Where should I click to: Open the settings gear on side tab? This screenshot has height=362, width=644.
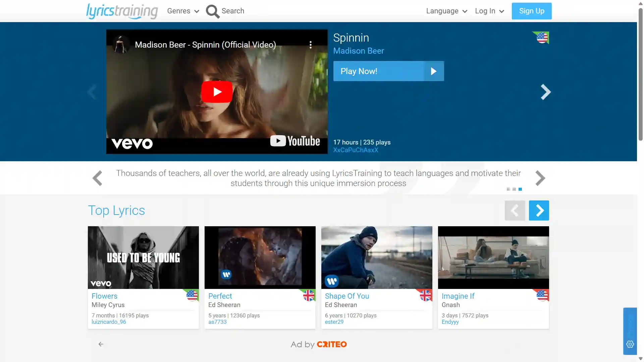630,344
